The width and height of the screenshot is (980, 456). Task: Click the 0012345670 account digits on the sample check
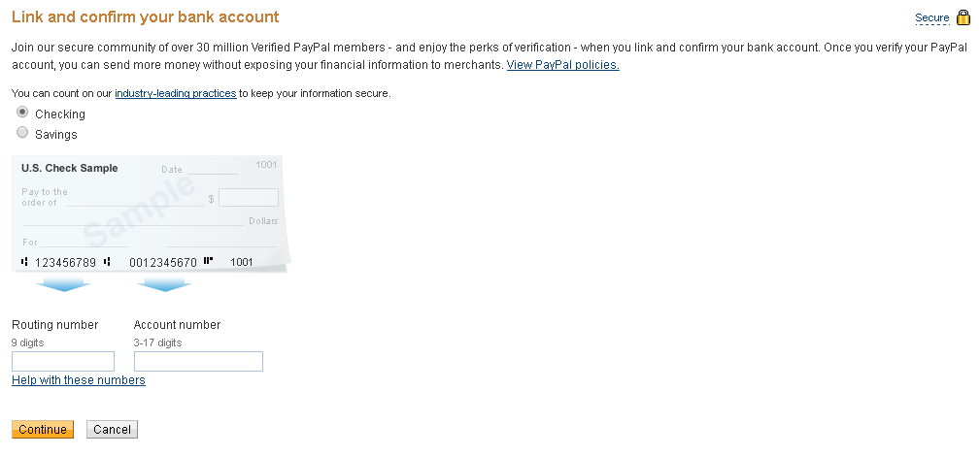point(163,262)
